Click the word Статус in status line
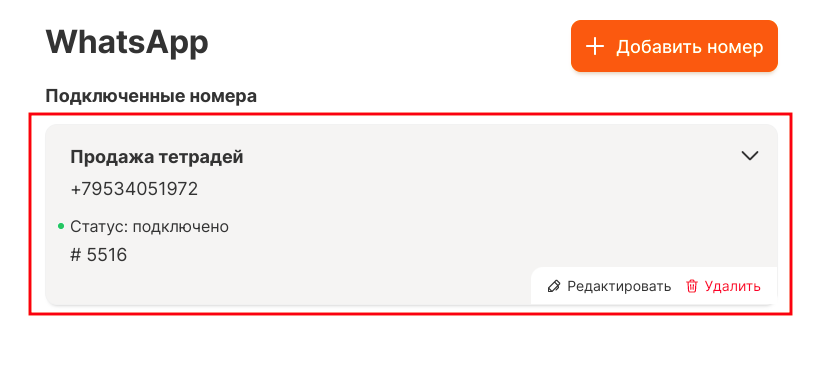This screenshot has height=373, width=820. click(x=99, y=227)
